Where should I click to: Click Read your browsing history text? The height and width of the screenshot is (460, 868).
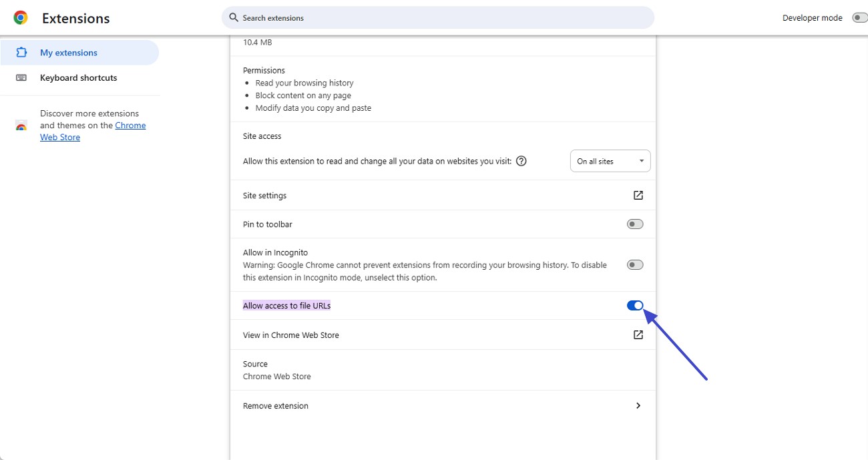[304, 83]
